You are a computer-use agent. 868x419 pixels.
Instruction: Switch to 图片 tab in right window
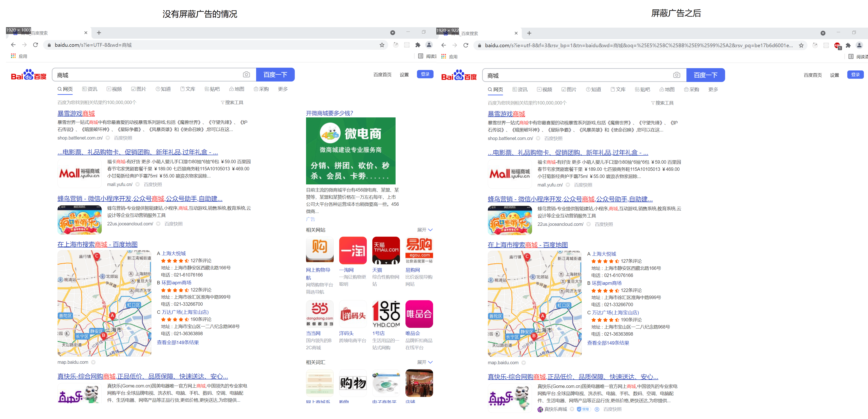coord(569,89)
